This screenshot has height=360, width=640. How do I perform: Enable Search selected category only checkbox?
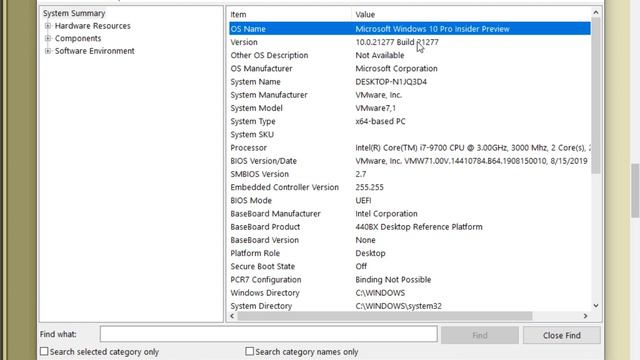pos(44,351)
